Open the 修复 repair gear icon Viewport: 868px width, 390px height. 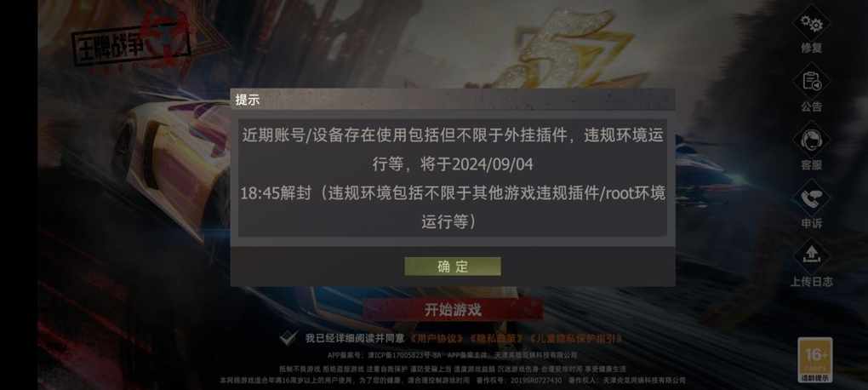[811, 23]
